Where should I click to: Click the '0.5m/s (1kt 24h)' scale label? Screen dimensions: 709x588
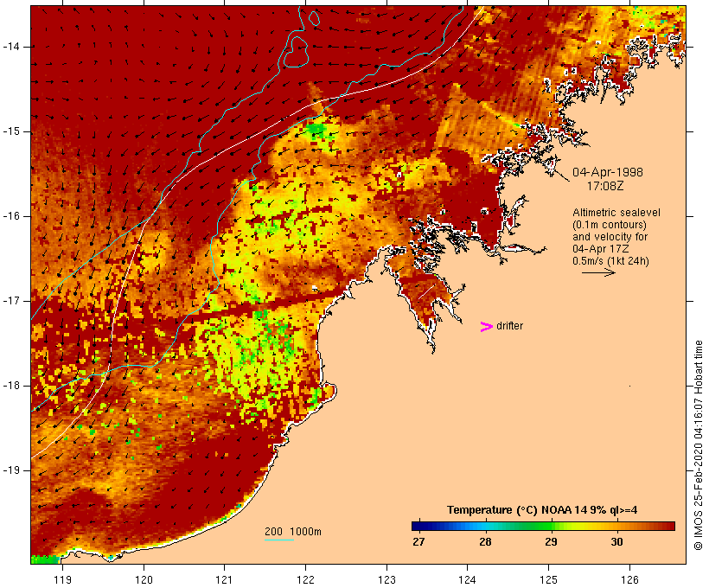(610, 261)
